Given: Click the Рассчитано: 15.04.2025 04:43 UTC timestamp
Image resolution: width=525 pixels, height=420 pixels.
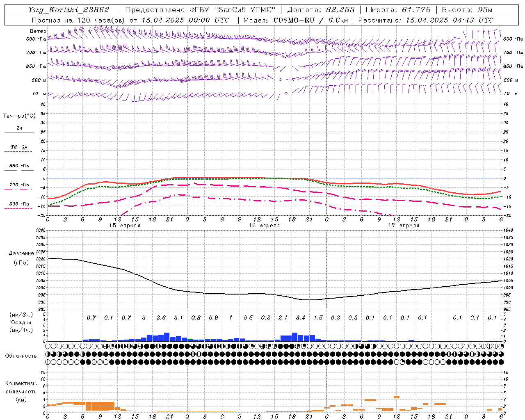Looking at the screenshot, I should click(x=426, y=20).
